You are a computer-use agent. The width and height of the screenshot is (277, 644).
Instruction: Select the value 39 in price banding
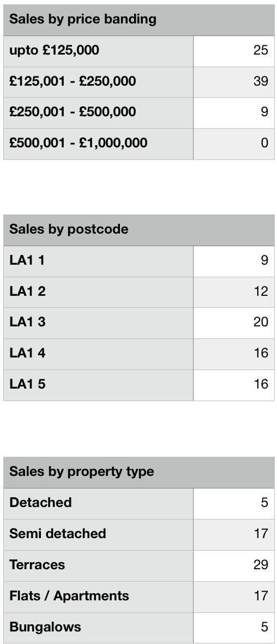coord(261,81)
